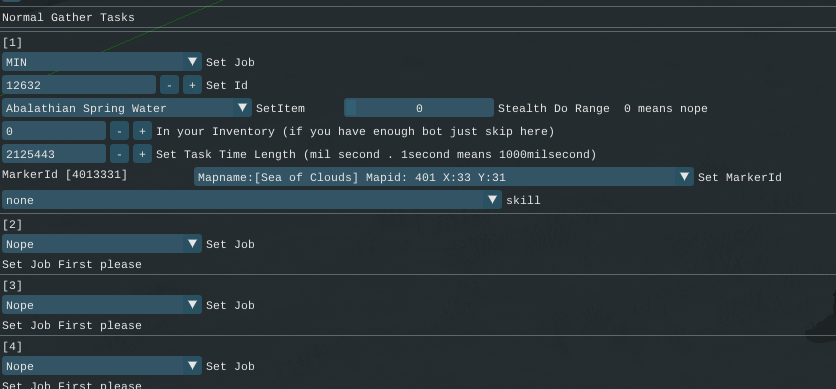Click the task [1] section label
Image resolution: width=836 pixels, height=389 pixels.
[12, 42]
